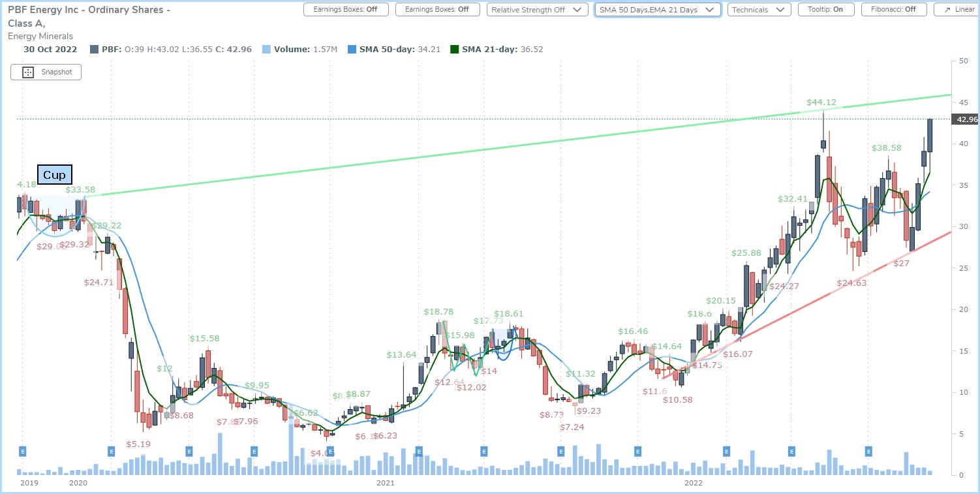Click the $18.78 price label
Screen dimensions: 980x494
(438, 312)
